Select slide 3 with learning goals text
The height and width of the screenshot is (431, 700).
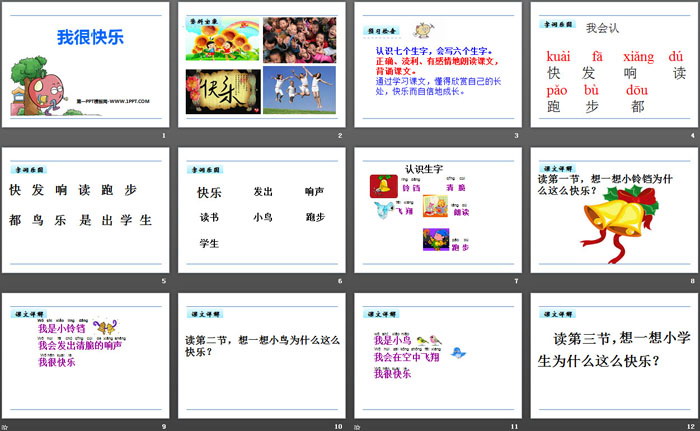[x=438, y=65]
